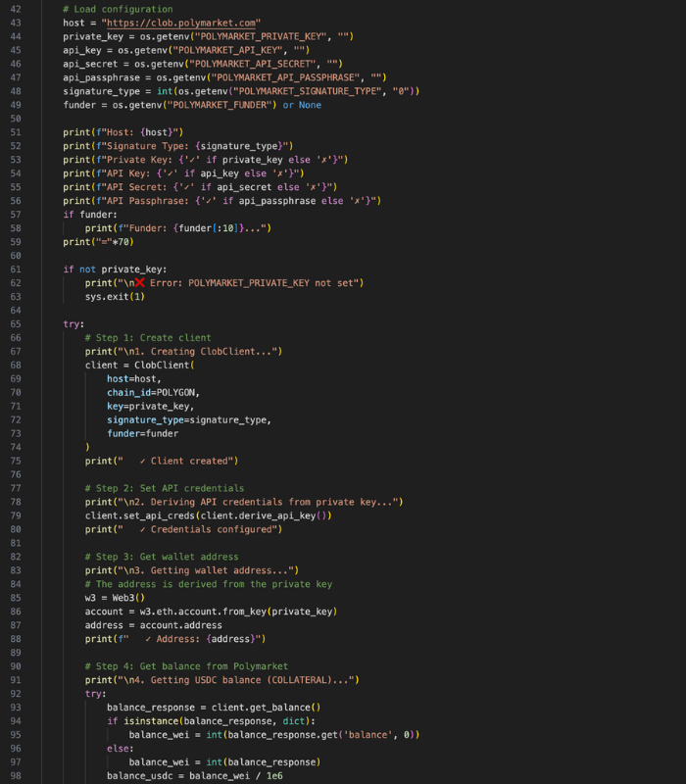686x784 pixels.
Task: Click "POLYMARKET_API_KEY" string on line 45
Action: 228,50
